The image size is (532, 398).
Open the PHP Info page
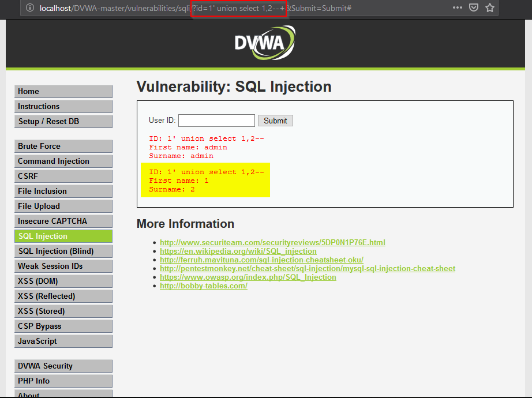coord(63,381)
